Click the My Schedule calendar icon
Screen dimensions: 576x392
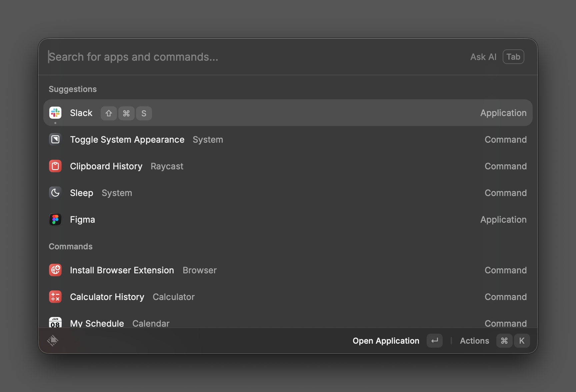(55, 322)
